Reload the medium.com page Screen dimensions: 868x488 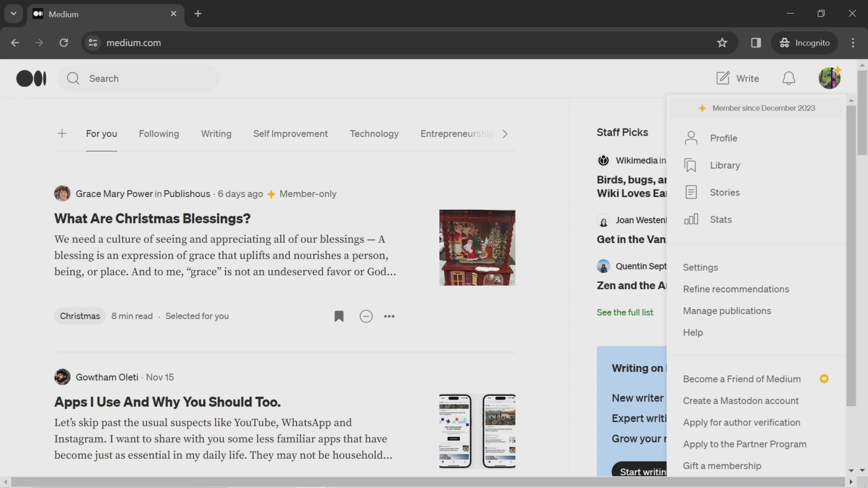point(64,43)
